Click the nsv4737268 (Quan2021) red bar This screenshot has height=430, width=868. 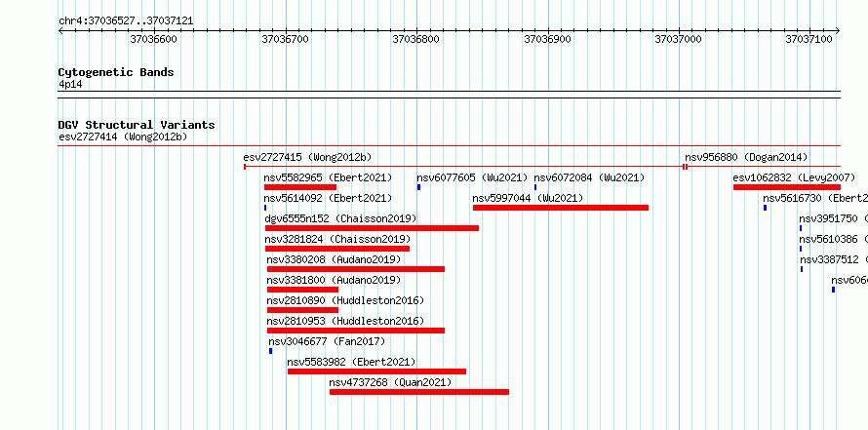point(419,392)
